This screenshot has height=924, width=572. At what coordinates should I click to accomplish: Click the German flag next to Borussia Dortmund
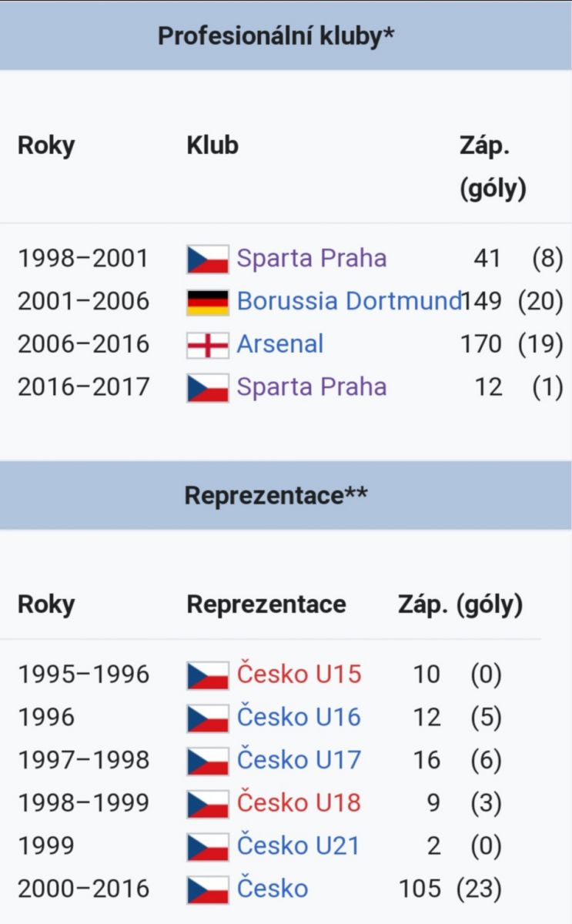[208, 302]
